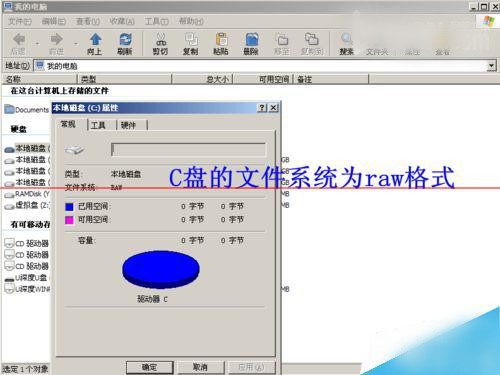Click the blue disk usage pie chart

point(161,269)
